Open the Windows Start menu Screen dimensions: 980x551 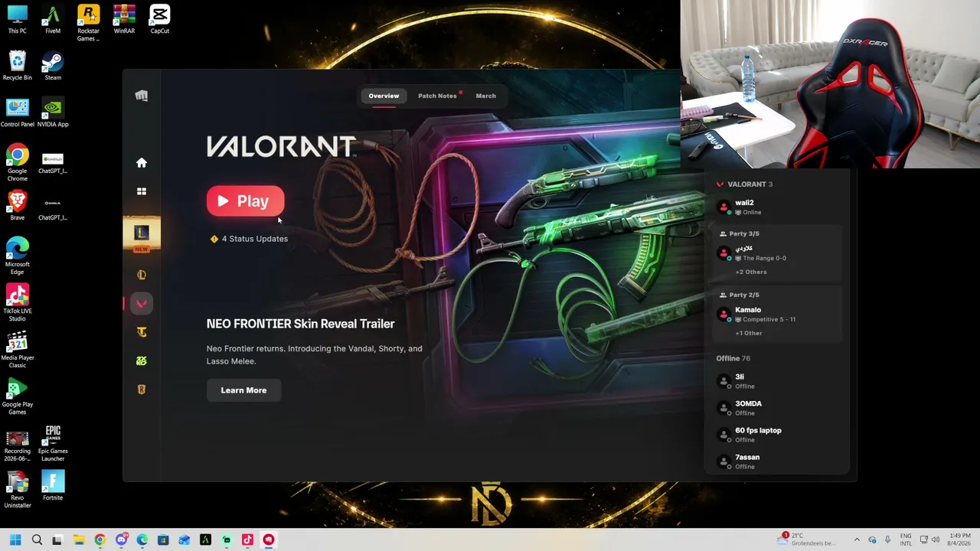pos(15,540)
